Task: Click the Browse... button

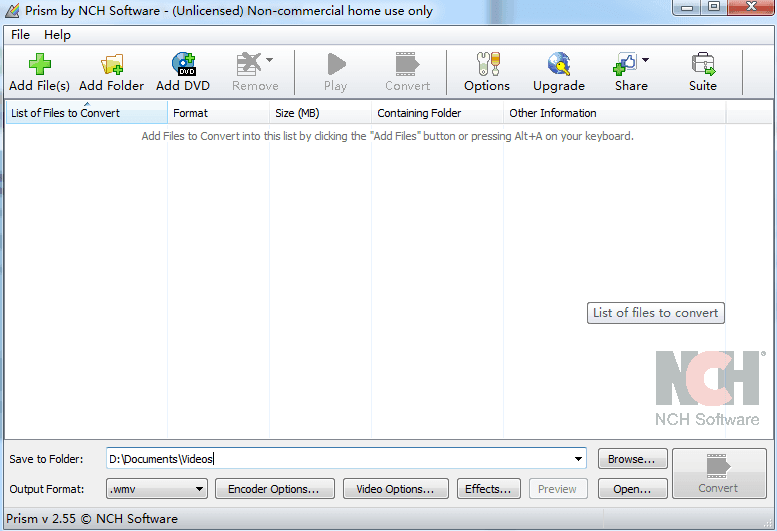Action: point(632,459)
